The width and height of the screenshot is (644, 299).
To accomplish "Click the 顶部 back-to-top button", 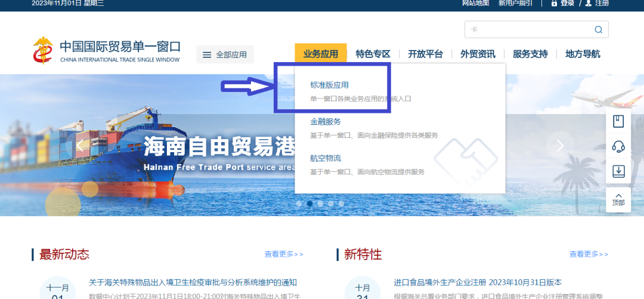I will pyautogui.click(x=618, y=199).
